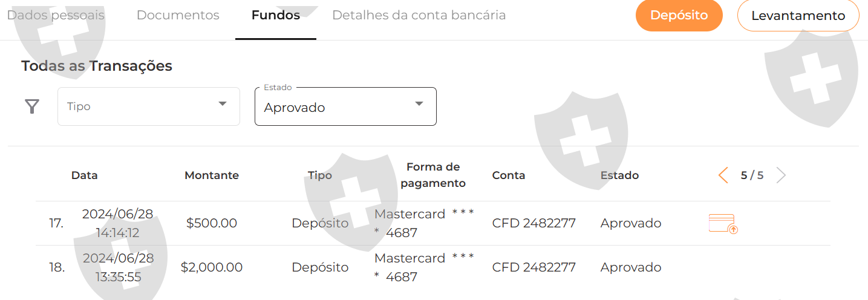868x300 pixels.
Task: Open the Tipo filter dropdown
Action: (x=148, y=106)
